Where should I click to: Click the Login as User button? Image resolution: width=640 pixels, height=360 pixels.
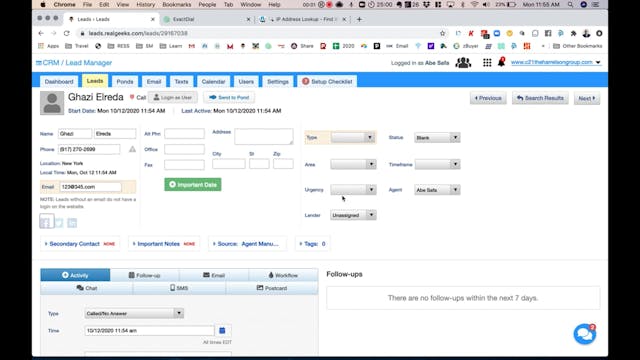pos(173,98)
